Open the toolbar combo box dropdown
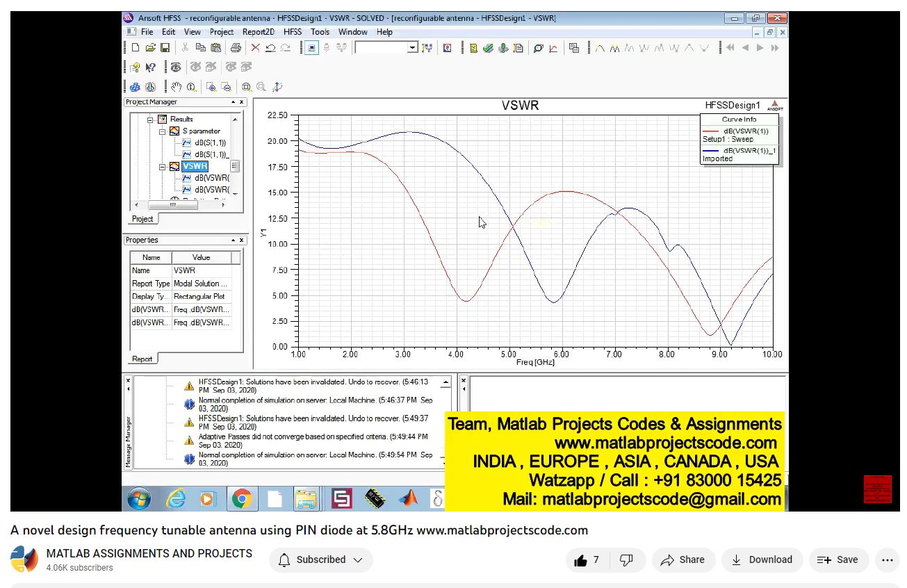This screenshot has width=907, height=588. [x=412, y=48]
